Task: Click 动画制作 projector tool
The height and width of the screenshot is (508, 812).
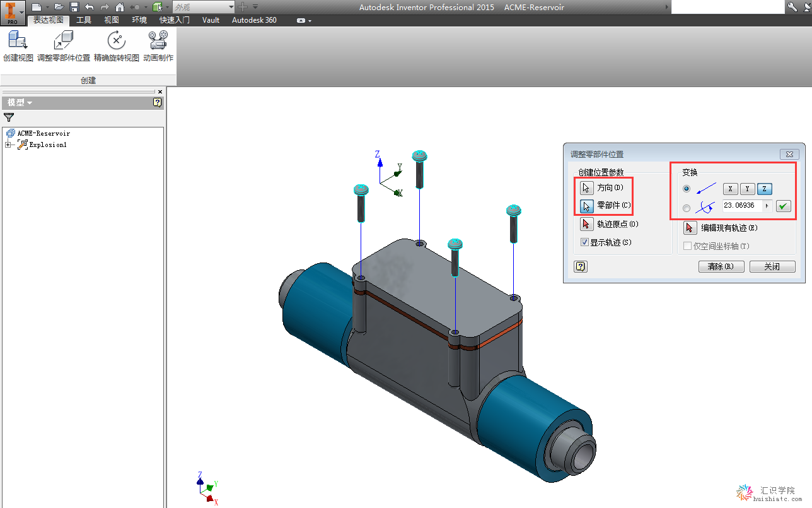Action: click(158, 47)
